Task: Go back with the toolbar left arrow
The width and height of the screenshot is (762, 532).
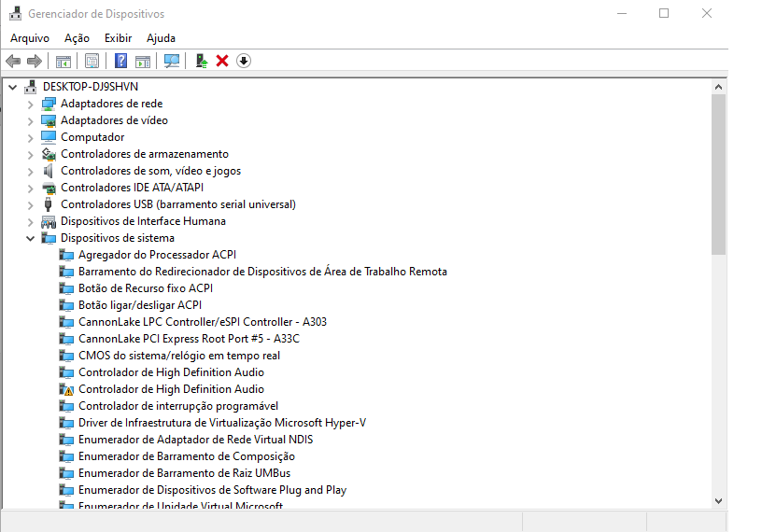Action: click(13, 62)
